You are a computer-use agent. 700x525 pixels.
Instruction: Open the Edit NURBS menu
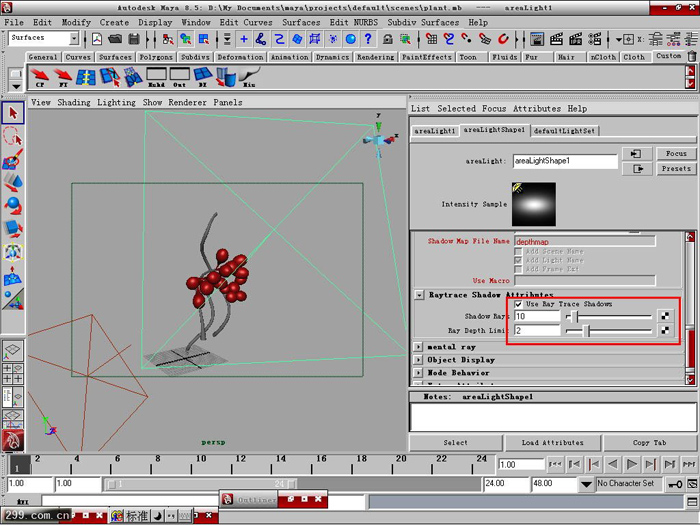tap(354, 22)
